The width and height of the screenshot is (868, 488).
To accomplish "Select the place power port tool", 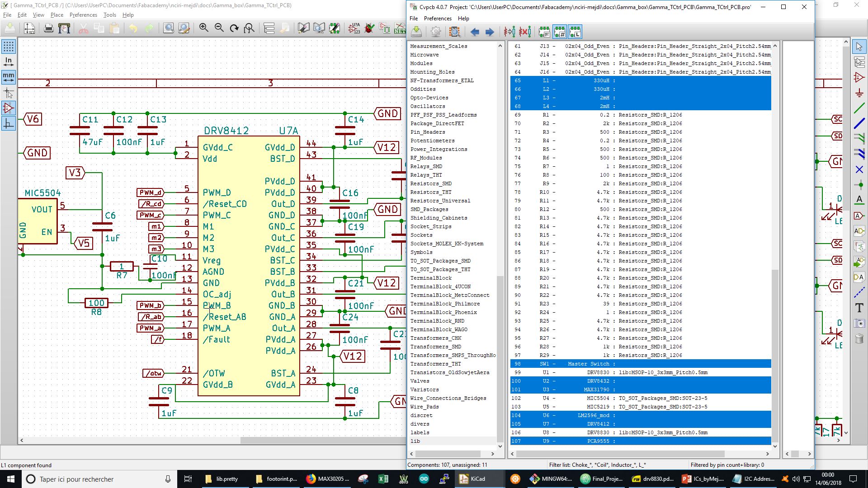I will pos(859,93).
